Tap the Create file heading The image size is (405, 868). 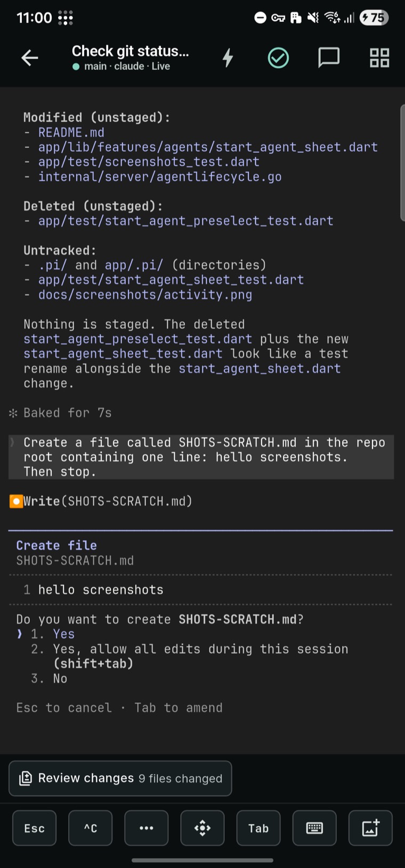(56, 546)
